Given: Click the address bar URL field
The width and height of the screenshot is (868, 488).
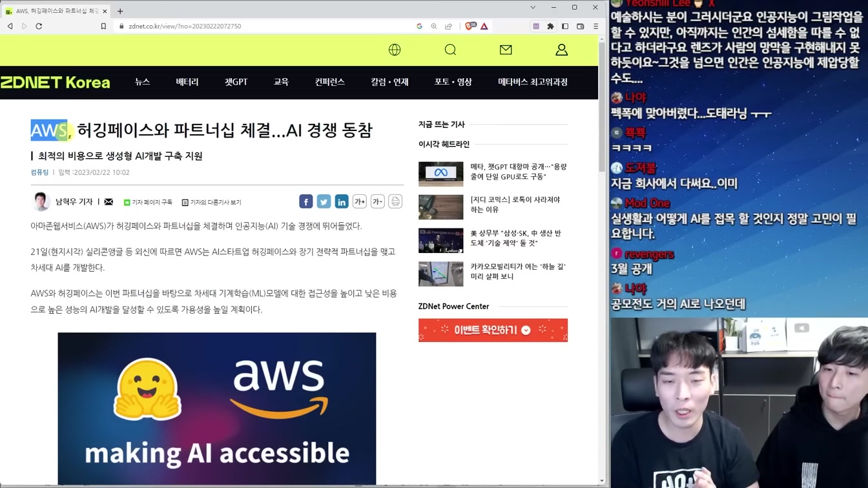Looking at the screenshot, I should pyautogui.click(x=265, y=26).
